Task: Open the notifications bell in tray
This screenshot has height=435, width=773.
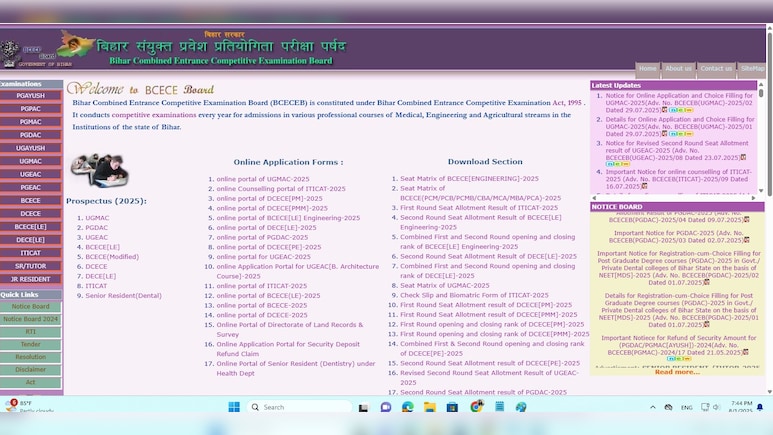Action: [x=760, y=407]
